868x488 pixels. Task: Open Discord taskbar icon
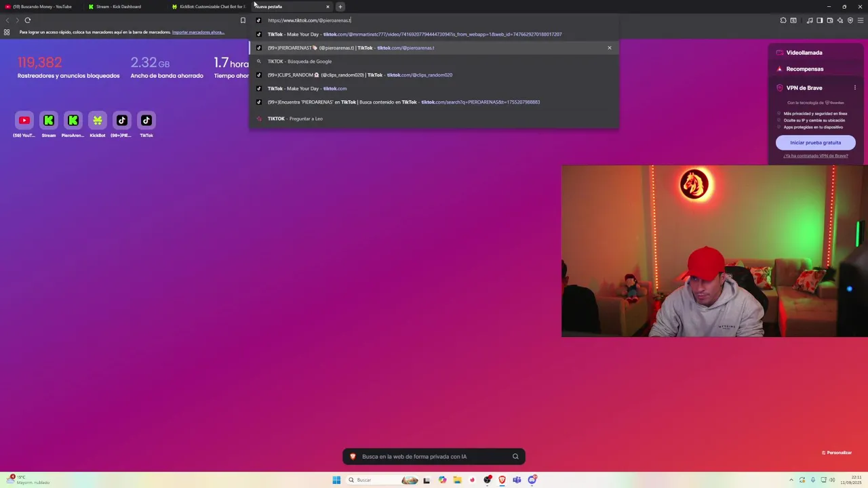click(532, 480)
